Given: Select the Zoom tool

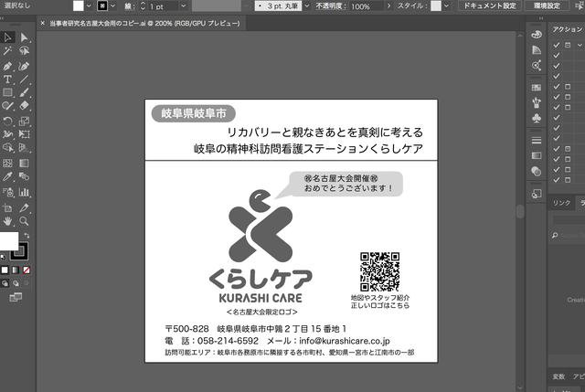Looking at the screenshot, I should click(x=24, y=221).
